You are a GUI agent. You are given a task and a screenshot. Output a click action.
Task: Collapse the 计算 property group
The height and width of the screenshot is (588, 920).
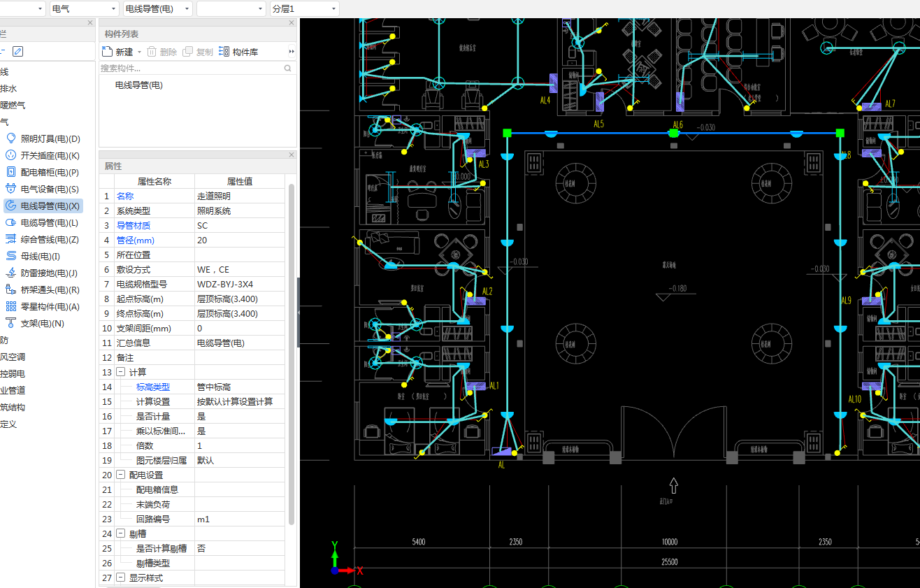click(x=120, y=373)
